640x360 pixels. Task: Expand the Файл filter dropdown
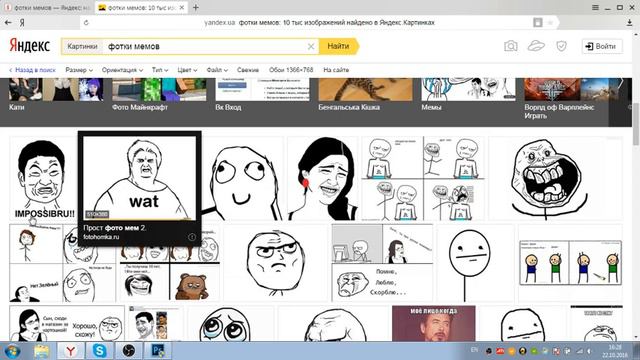217,70
